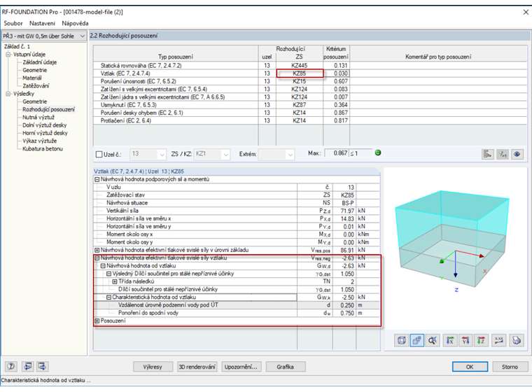Select Základní údaje in the tree
The height and width of the screenshot is (392, 532).
(x=40, y=62)
